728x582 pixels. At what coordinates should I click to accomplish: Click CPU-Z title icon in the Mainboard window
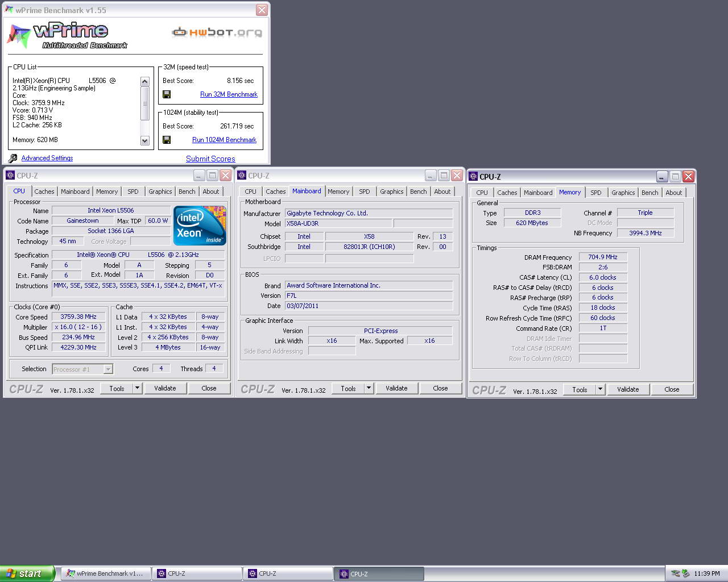[242, 176]
